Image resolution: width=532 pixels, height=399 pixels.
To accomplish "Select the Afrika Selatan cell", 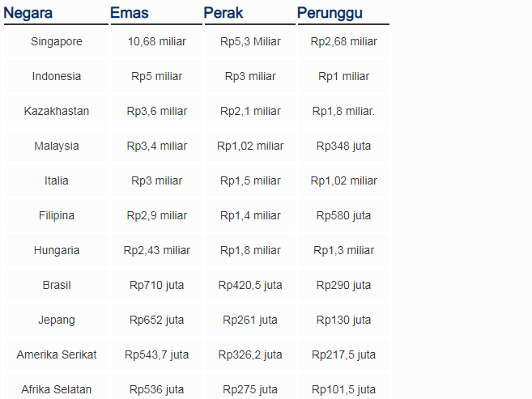I will pyautogui.click(x=57, y=389).
